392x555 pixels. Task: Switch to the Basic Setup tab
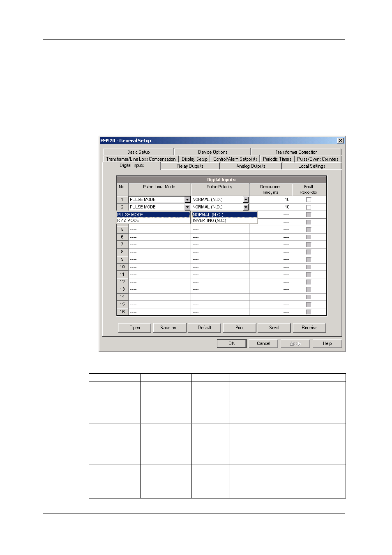click(x=138, y=152)
